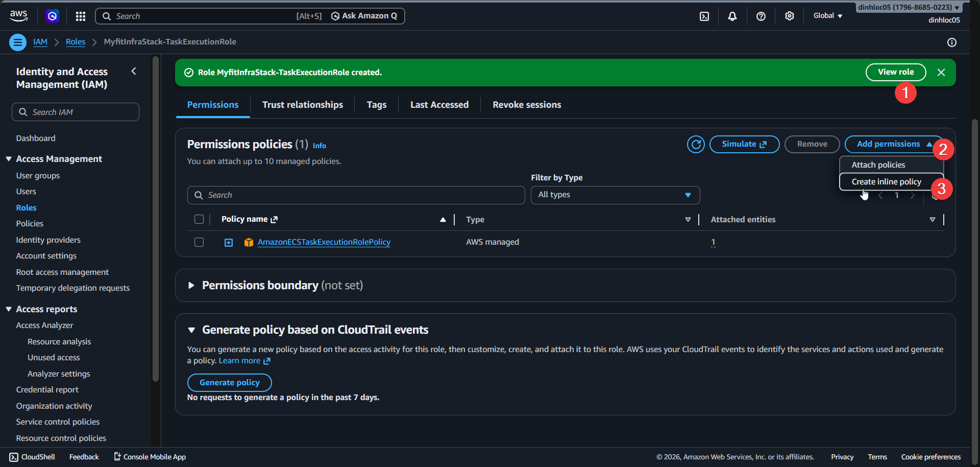Screen dimensions: 980x467
Task: Return home via the AWS logo
Action: click(x=18, y=15)
